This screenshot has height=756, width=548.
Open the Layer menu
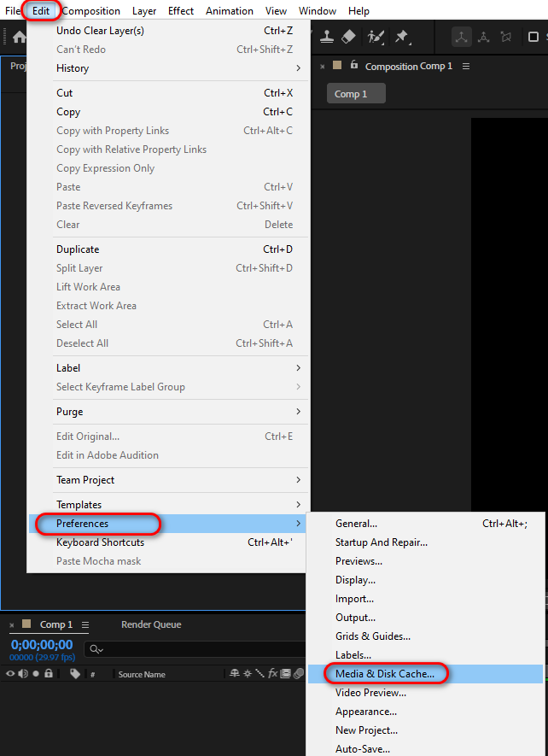tap(144, 10)
